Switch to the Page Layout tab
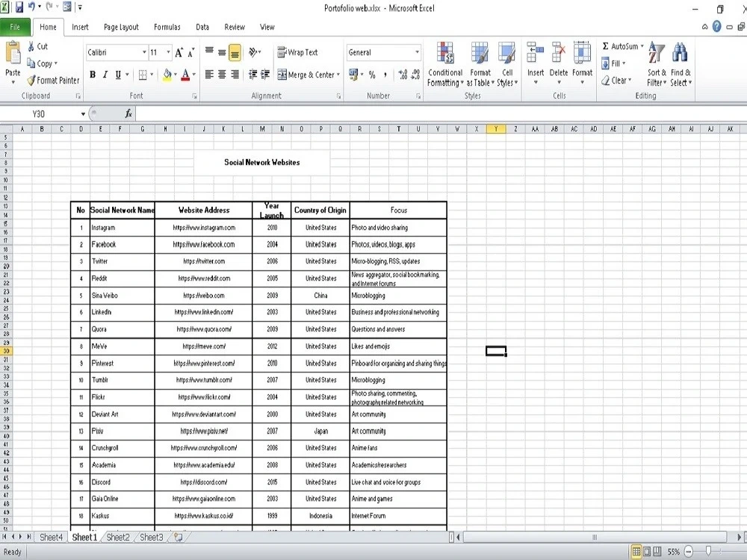Image resolution: width=747 pixels, height=560 pixels. pyautogui.click(x=121, y=27)
